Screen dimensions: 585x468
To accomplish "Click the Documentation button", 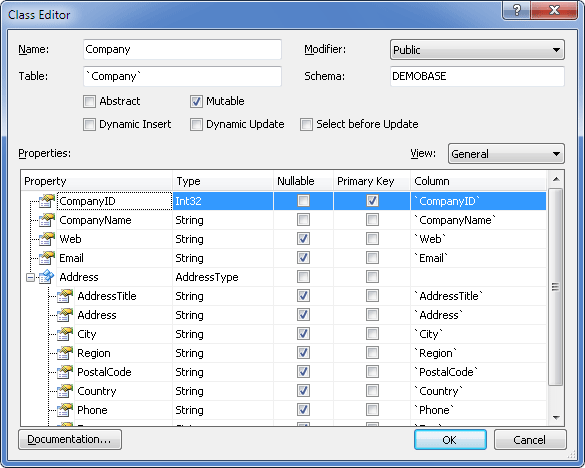I will tap(70, 439).
